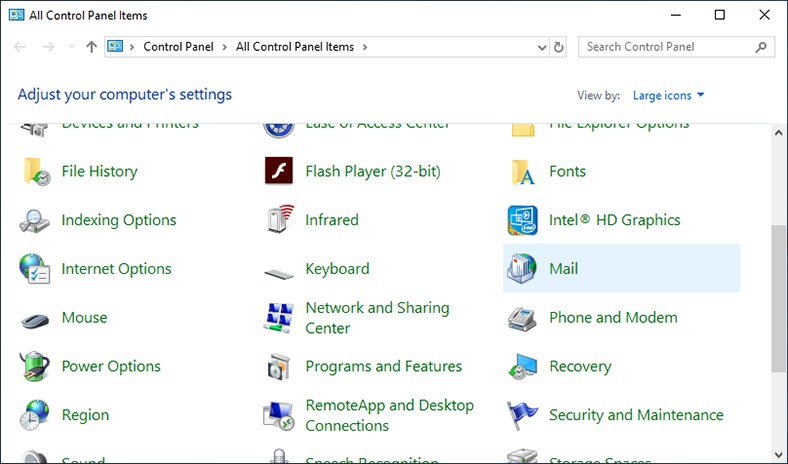Click the Region globe-clock icon

coord(35,415)
